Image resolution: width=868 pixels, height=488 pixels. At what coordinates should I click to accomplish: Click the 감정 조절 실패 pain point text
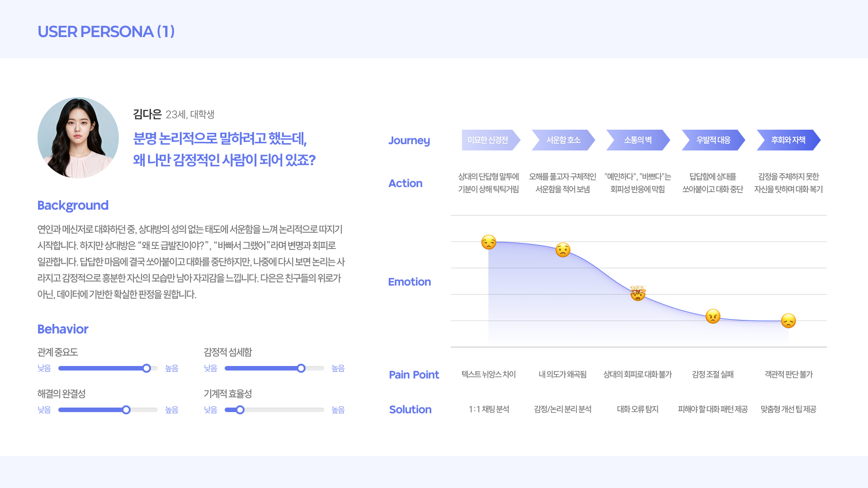click(x=713, y=374)
